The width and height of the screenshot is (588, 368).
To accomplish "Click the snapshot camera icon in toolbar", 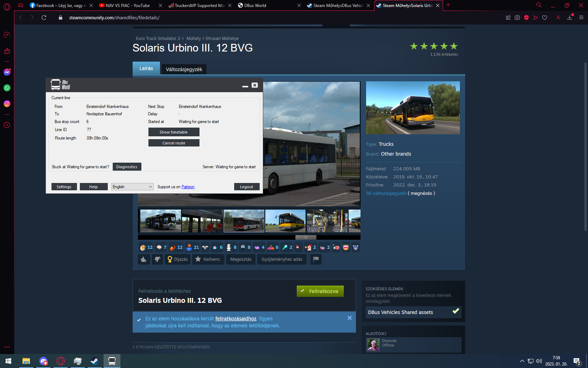I will tap(517, 18).
